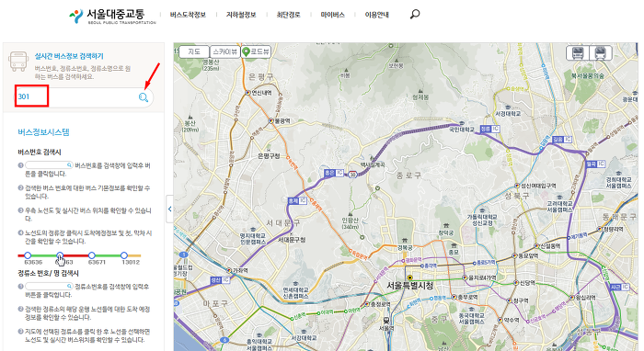Click 약수역 station marker

[500, 320]
